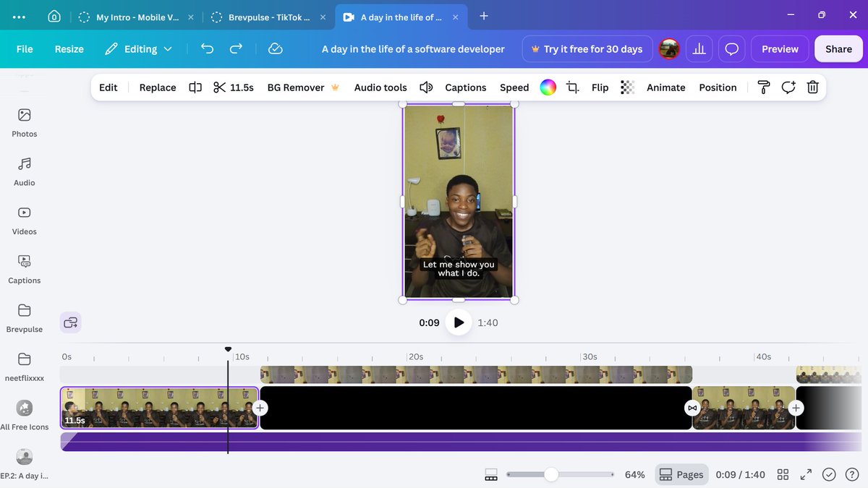The width and height of the screenshot is (868, 488).
Task: Open the three-dots app menu
Action: pyautogui.click(x=20, y=17)
